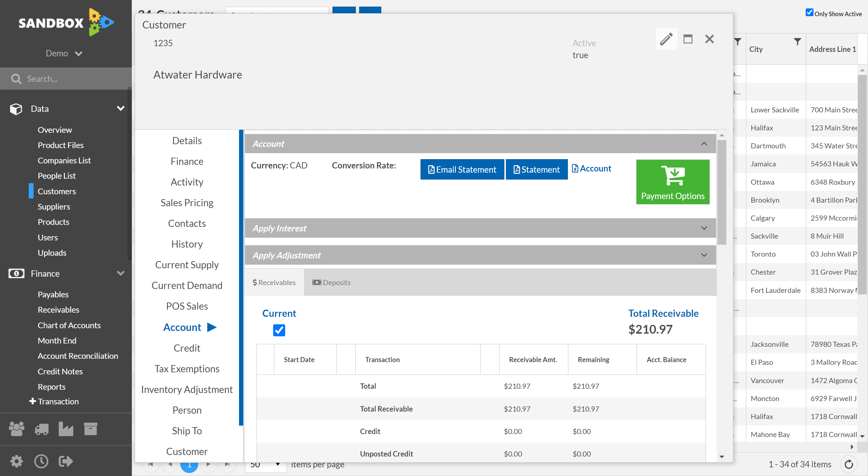
Task: Select the Fort Lauderdale city cell
Action: click(775, 290)
